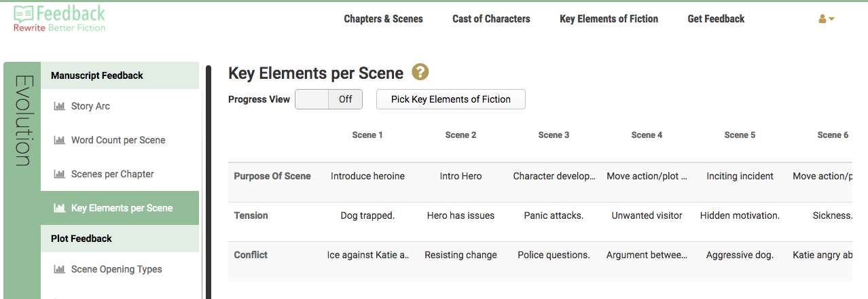Image resolution: width=868 pixels, height=299 pixels.
Task: Click the Off label of Progress View
Action: pos(345,99)
